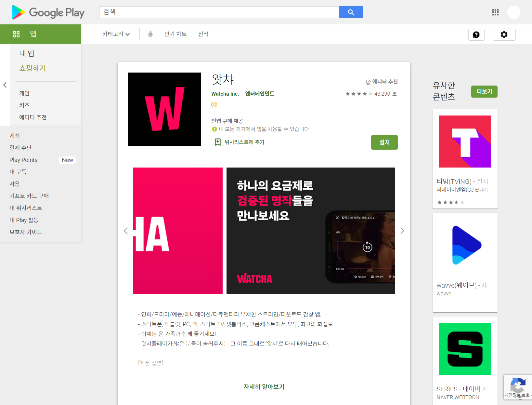Open the wavve app icon

[465, 245]
